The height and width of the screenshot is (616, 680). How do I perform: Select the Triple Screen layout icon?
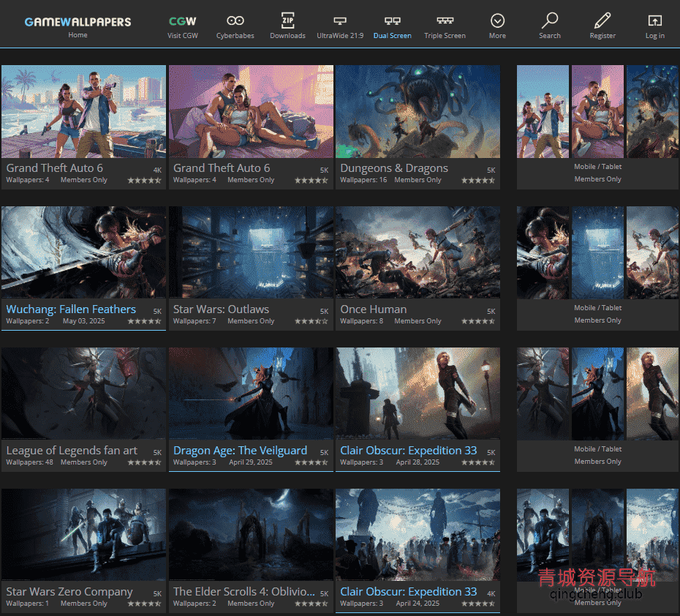(445, 21)
